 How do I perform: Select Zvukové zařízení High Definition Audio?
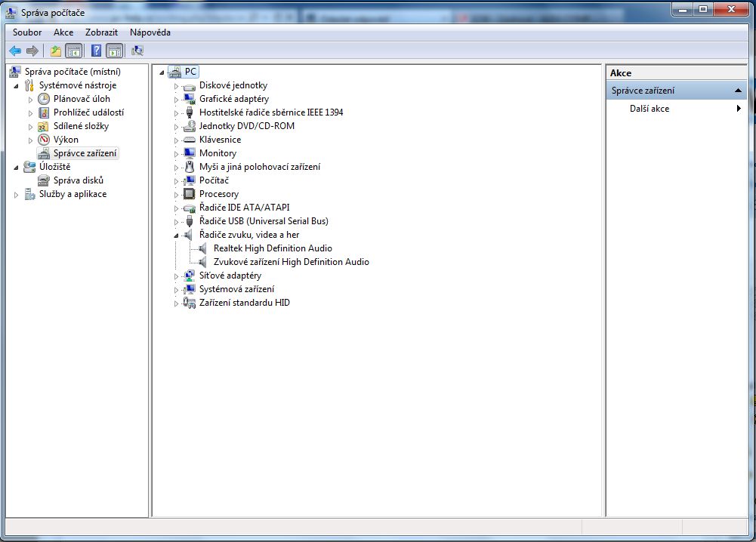pyautogui.click(x=292, y=262)
